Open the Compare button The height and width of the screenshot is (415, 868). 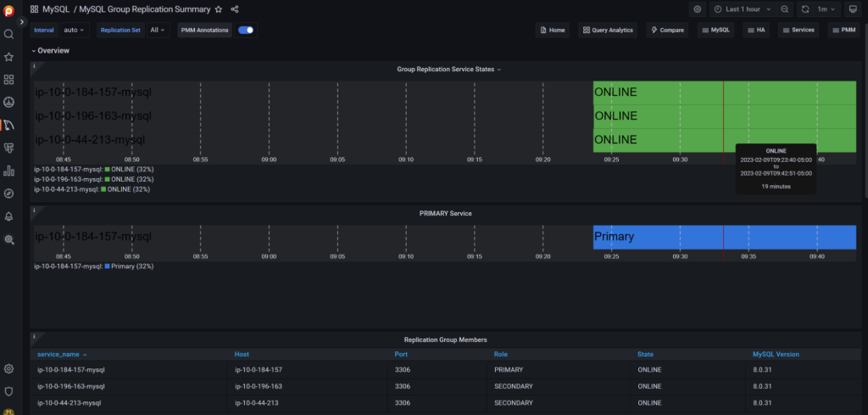(667, 30)
